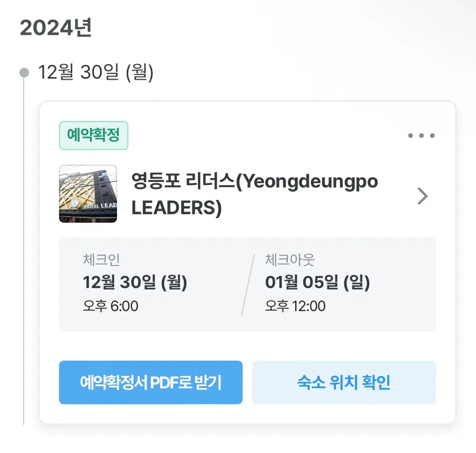Image resolution: width=476 pixels, height=453 pixels.
Task: Click the 체크인 label
Action: coord(101,260)
